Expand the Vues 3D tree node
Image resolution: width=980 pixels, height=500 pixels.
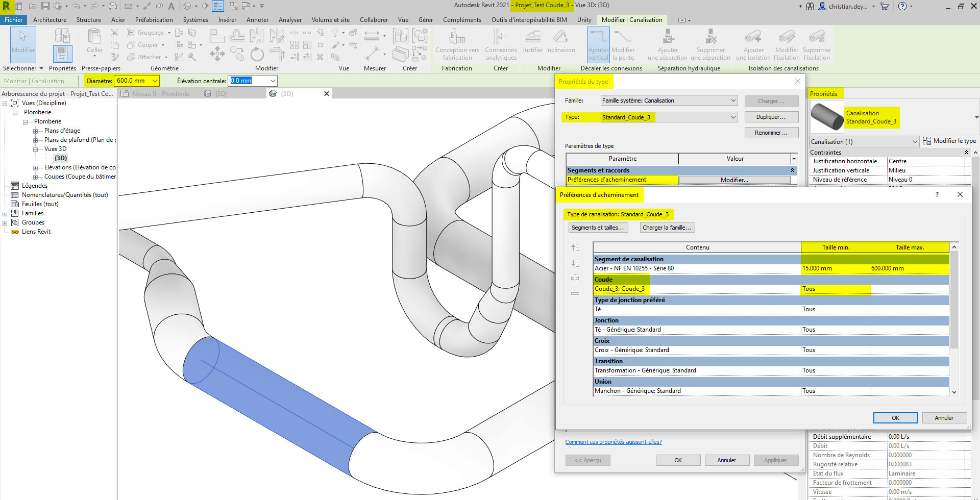tap(35, 149)
